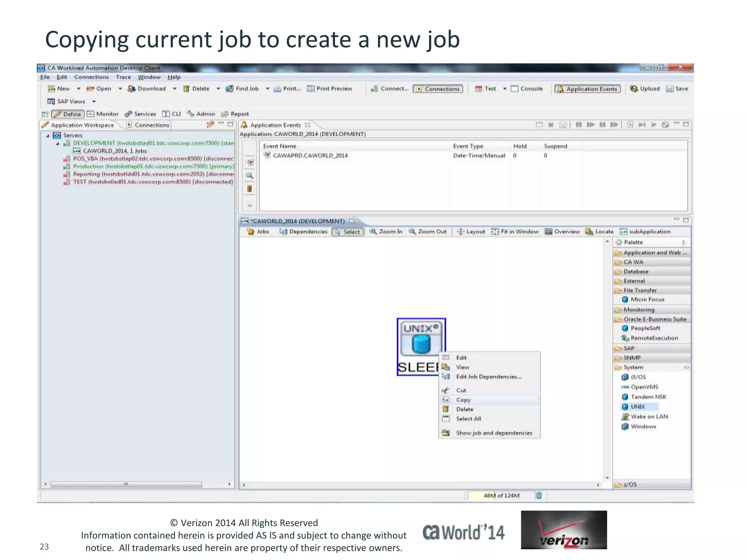The height and width of the screenshot is (560, 747).
Task: Collapse the Servers tree node
Action: pos(48,136)
